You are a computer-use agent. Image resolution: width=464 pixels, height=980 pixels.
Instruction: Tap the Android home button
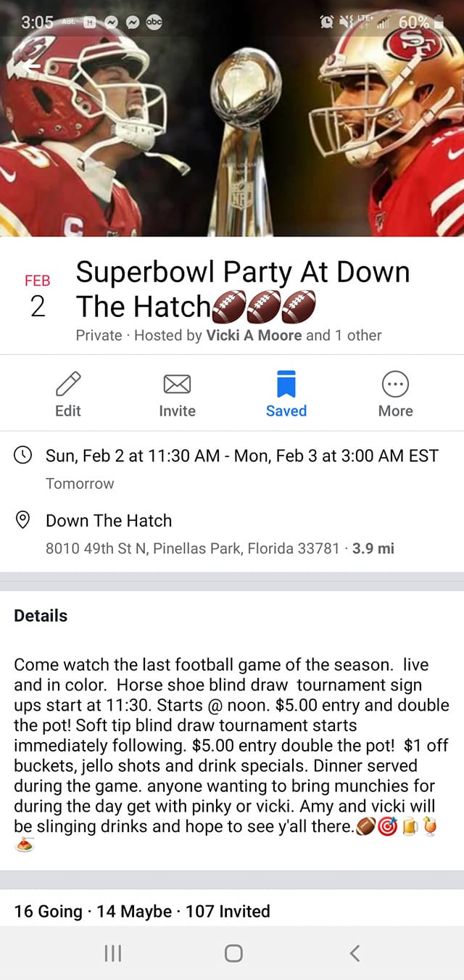pyautogui.click(x=233, y=953)
